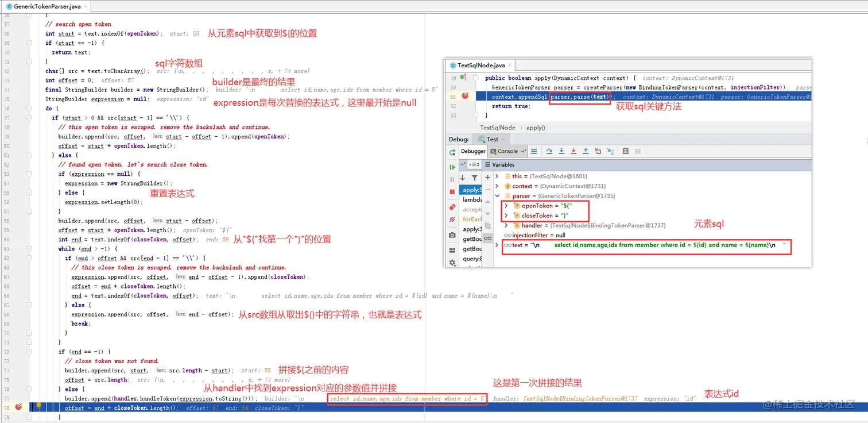868x423 pixels.
Task: Force step into with red arrow
Action: [x=573, y=152]
